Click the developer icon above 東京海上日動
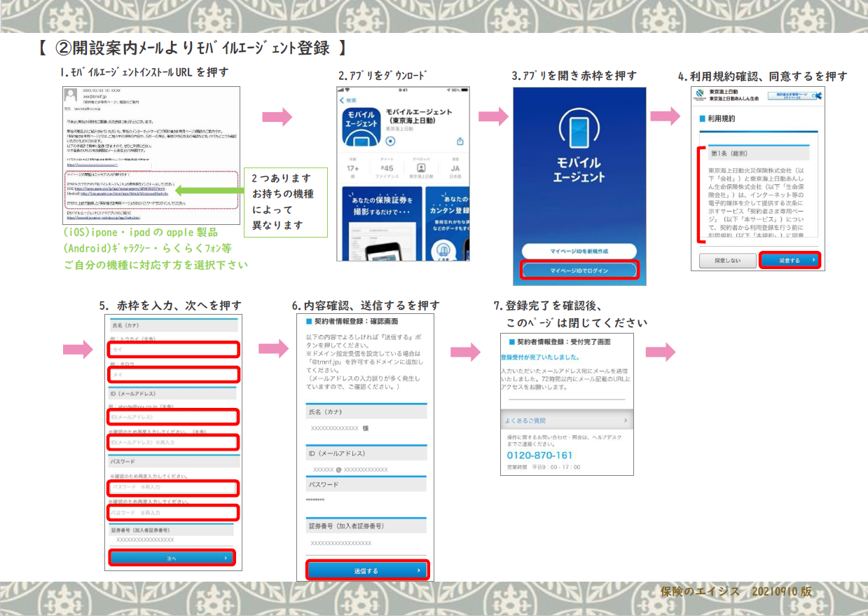Viewport: 868px width, 616px height. [421, 168]
